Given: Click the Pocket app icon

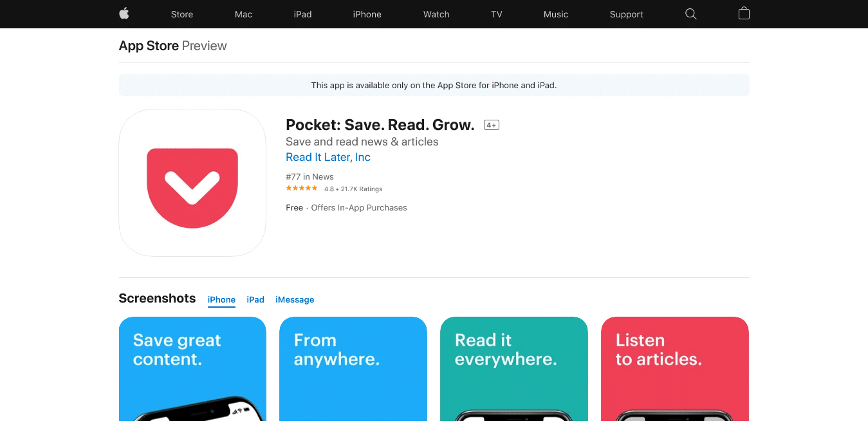Looking at the screenshot, I should click(192, 182).
